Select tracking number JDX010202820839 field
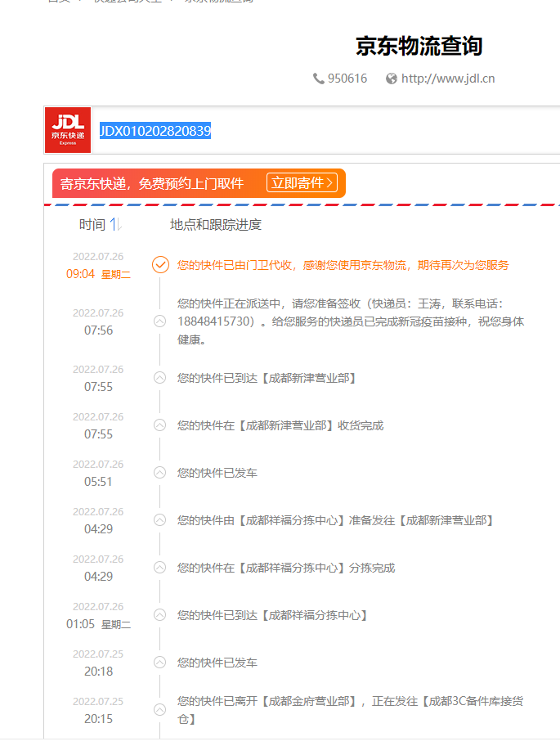Screen dimensions: 560x746 (155, 131)
